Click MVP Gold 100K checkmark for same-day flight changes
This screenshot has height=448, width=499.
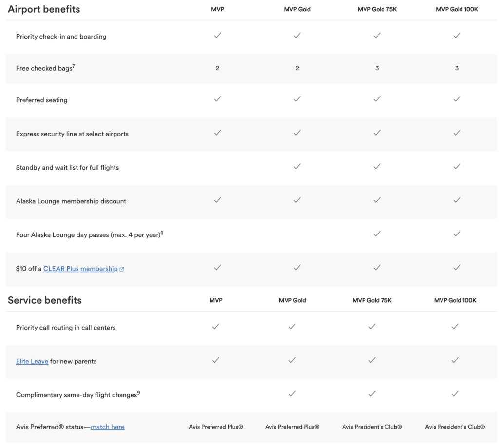click(455, 394)
